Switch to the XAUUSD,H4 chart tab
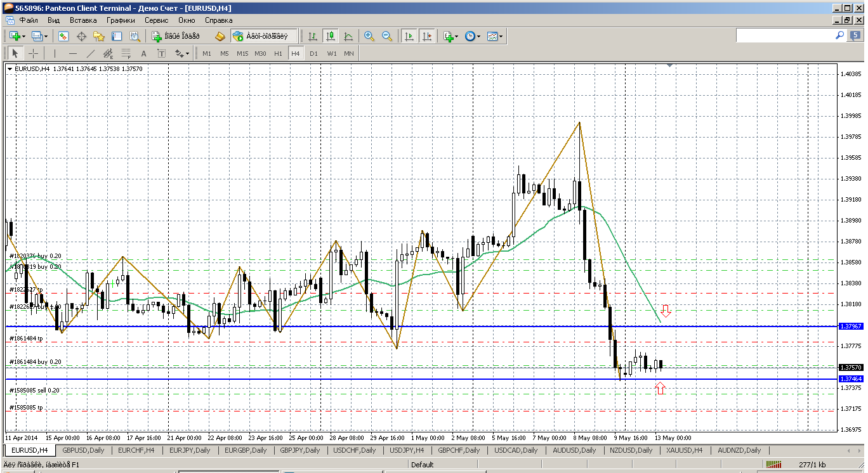 pos(684,450)
